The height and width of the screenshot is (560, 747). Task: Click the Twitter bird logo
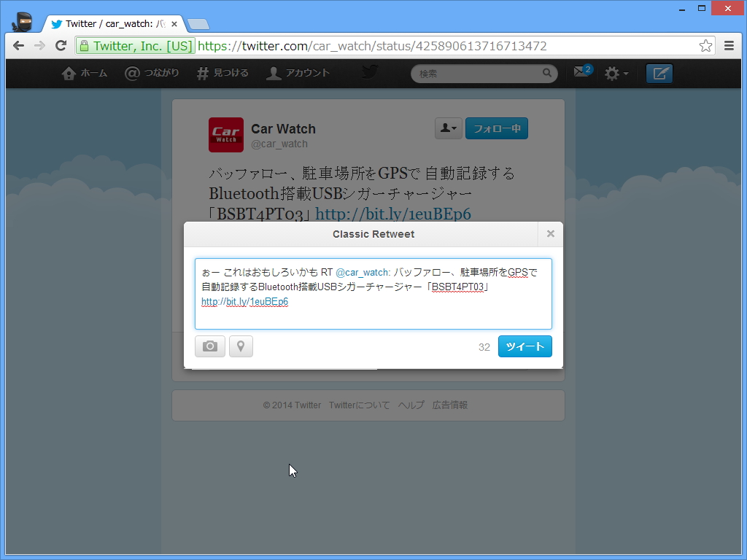point(369,71)
